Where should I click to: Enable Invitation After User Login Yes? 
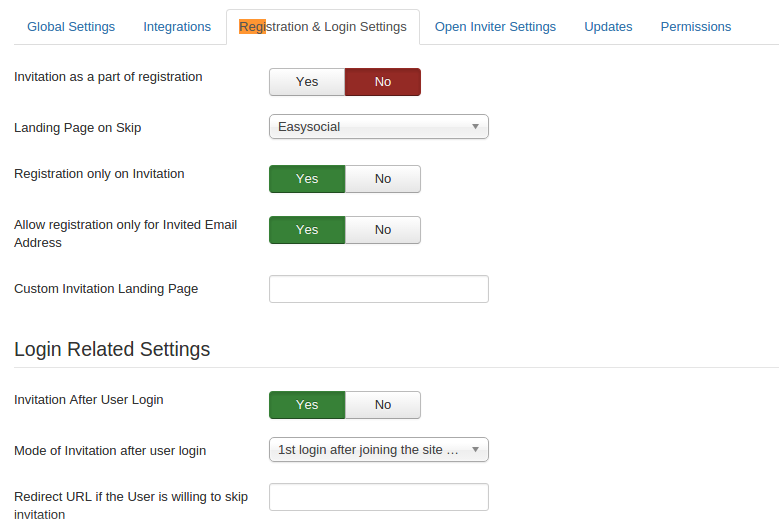click(307, 405)
